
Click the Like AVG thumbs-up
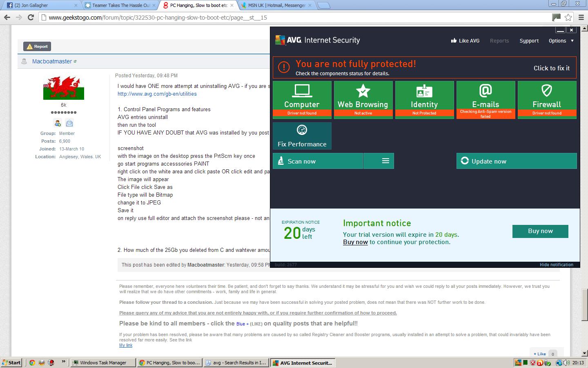coord(465,40)
